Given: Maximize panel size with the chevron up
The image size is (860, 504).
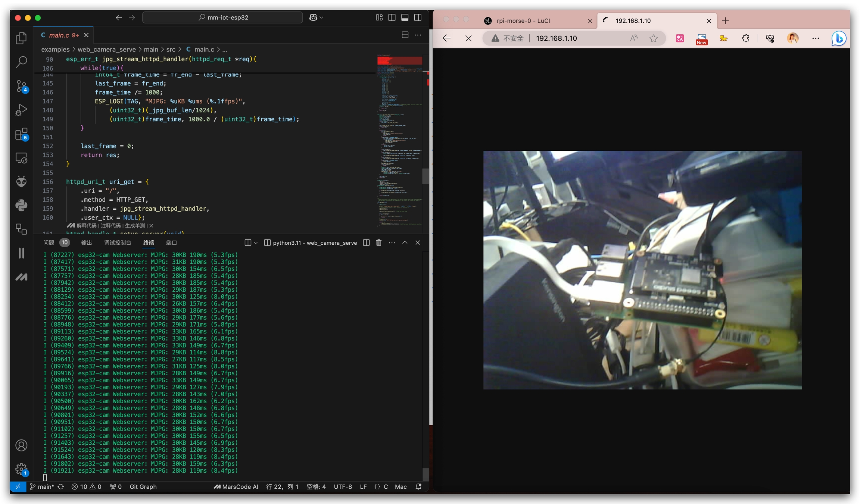Looking at the screenshot, I should [405, 243].
